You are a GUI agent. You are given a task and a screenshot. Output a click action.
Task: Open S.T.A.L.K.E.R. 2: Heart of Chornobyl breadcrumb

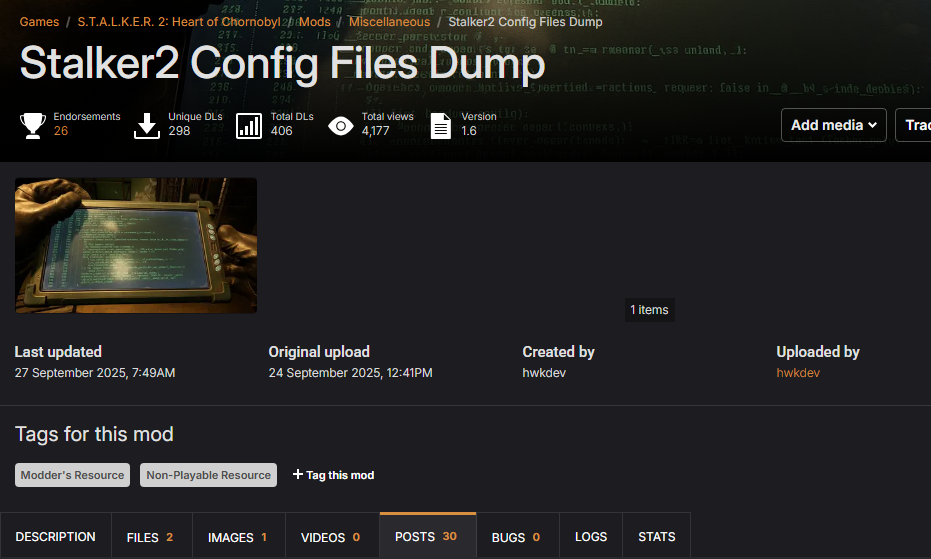[179, 22]
